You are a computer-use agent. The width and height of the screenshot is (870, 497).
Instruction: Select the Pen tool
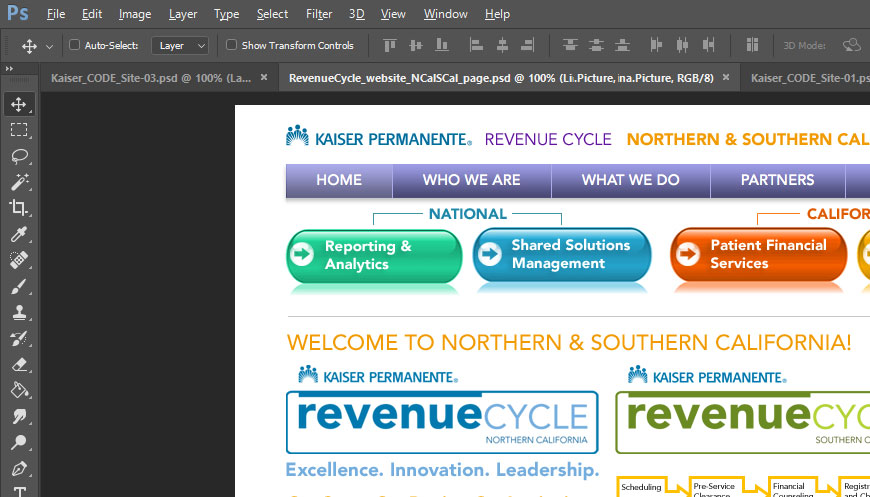[19, 469]
